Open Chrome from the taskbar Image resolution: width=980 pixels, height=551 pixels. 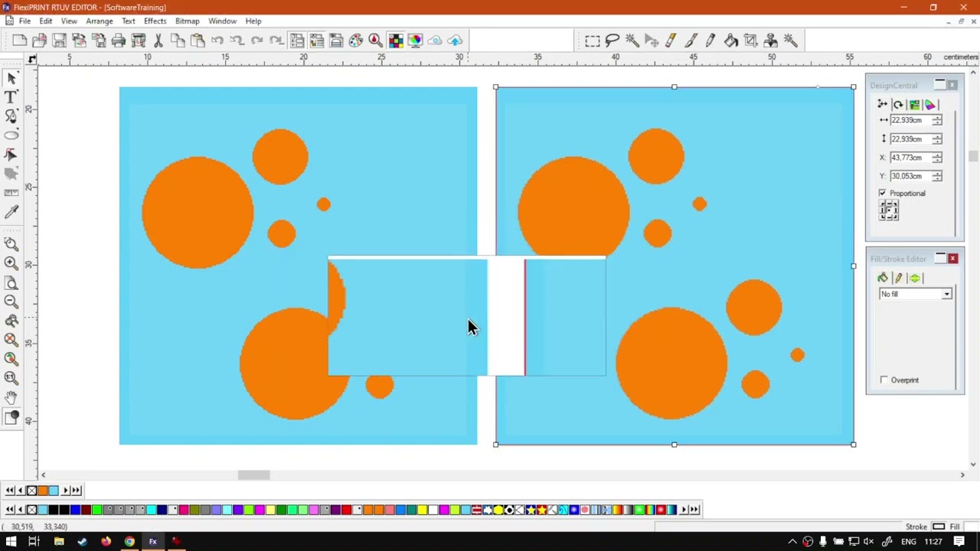[x=129, y=542]
